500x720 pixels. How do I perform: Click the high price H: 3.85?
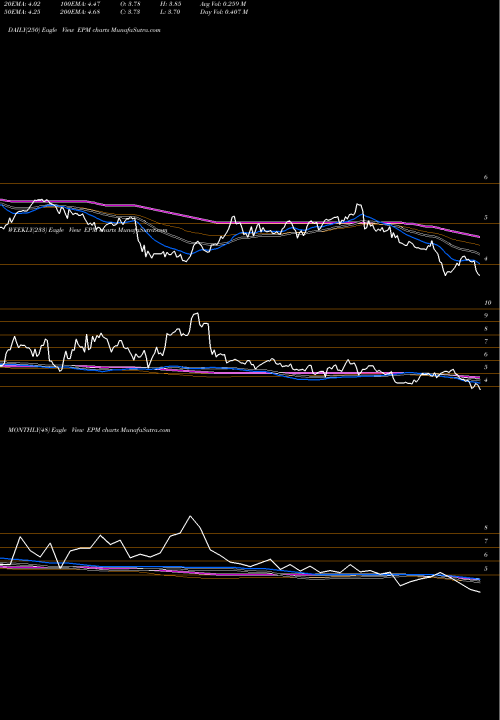[x=171, y=4]
